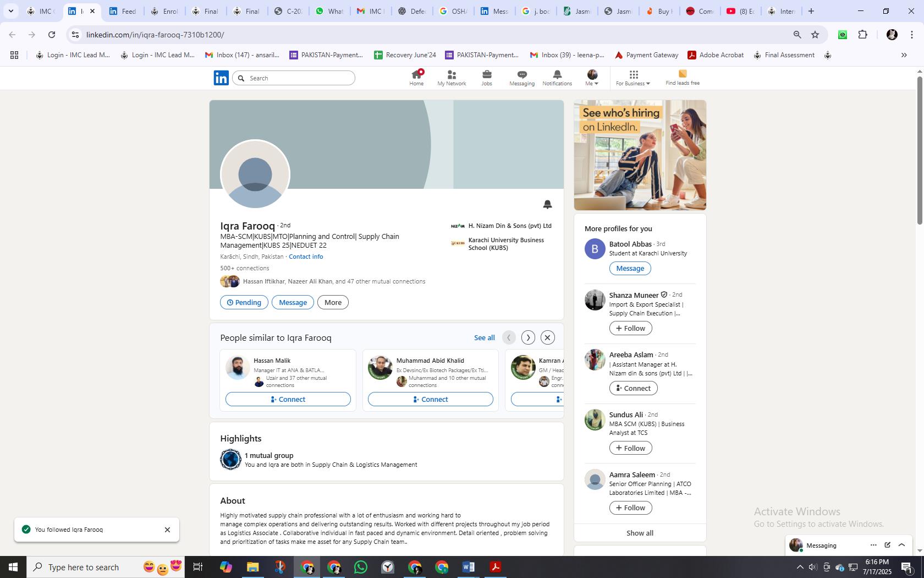Compose new message icon in Messaging bar
The width and height of the screenshot is (924, 578).
pos(887,545)
